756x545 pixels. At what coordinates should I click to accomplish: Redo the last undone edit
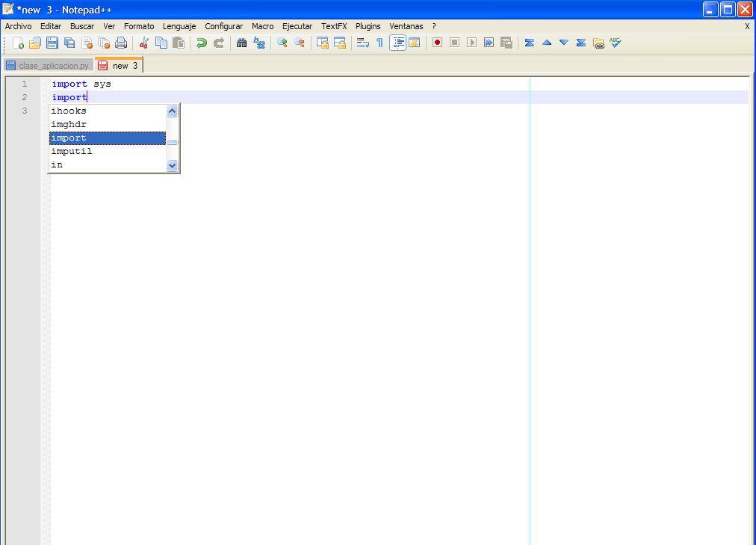(x=218, y=43)
